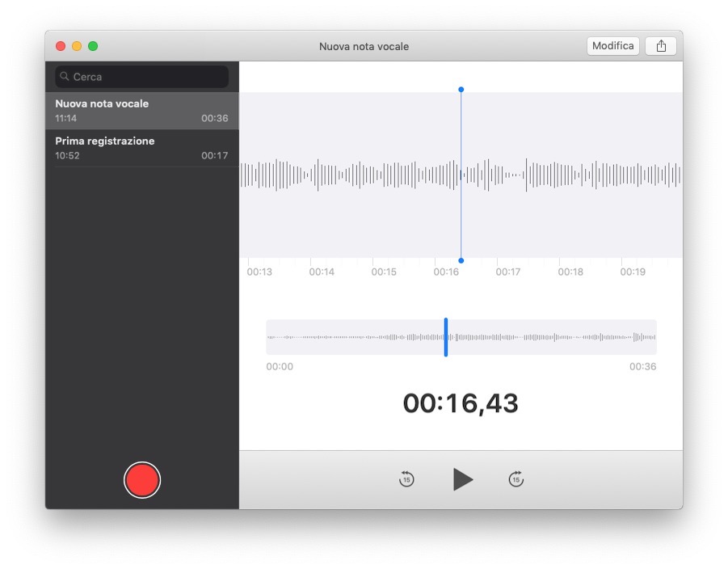Skip back 15 seconds
Screen dimensions: 728x569
(406, 479)
